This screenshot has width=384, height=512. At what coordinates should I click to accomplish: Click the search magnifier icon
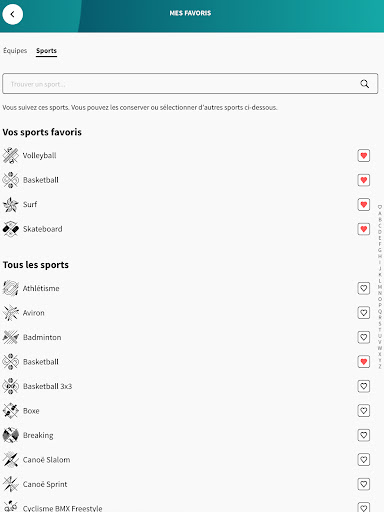pyautogui.click(x=364, y=84)
